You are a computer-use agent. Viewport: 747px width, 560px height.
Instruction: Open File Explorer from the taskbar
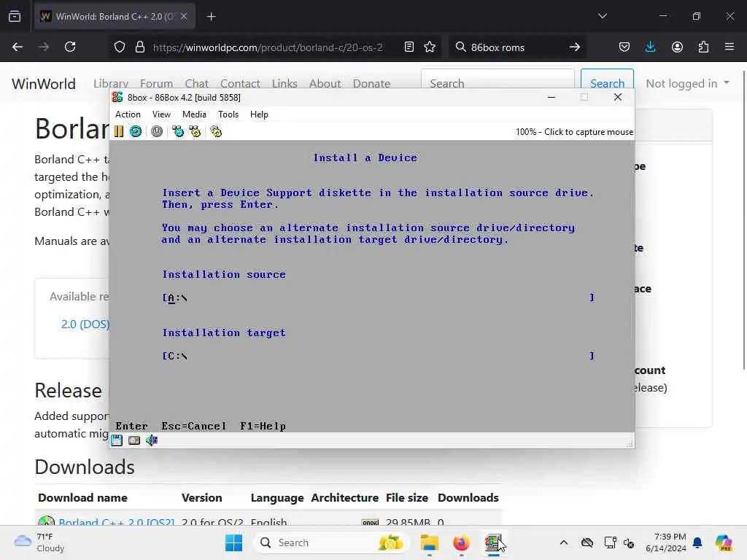tap(429, 542)
